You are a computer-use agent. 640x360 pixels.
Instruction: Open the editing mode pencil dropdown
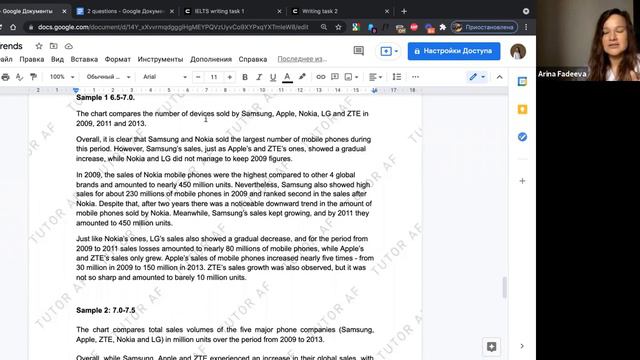point(477,77)
